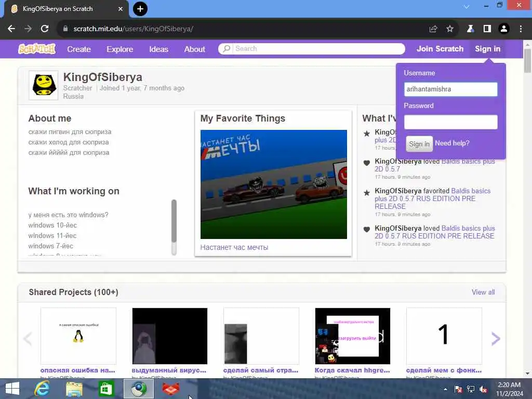Click the Password input field
532x399 pixels.
[x=450, y=122]
